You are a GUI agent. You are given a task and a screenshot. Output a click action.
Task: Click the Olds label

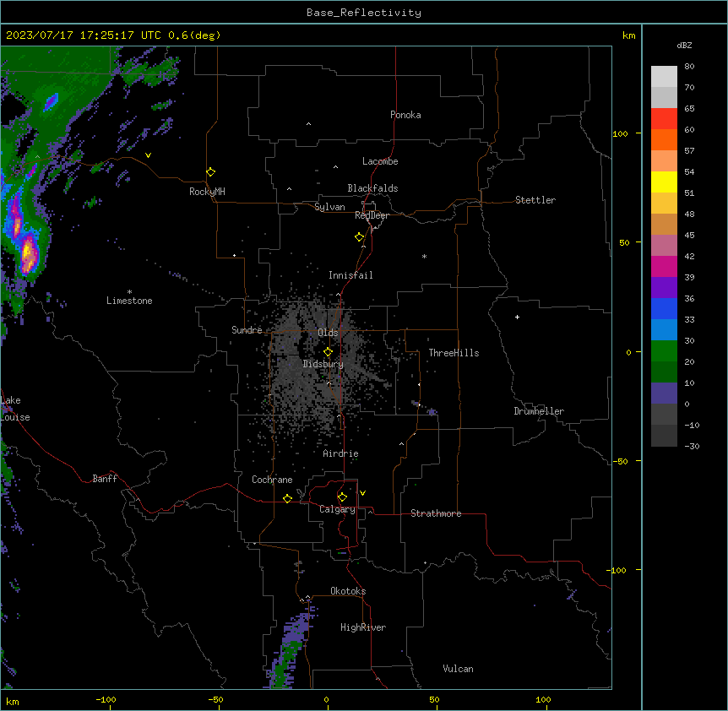(x=328, y=333)
